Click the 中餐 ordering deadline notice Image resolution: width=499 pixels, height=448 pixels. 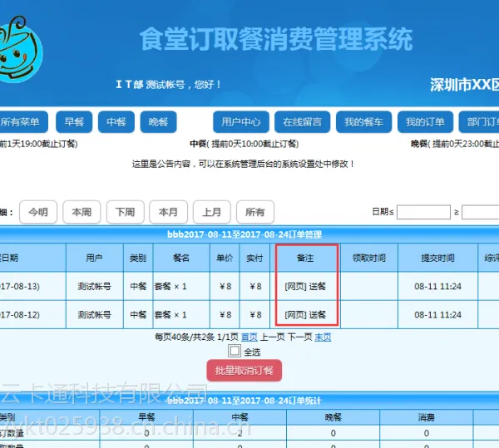click(x=245, y=144)
